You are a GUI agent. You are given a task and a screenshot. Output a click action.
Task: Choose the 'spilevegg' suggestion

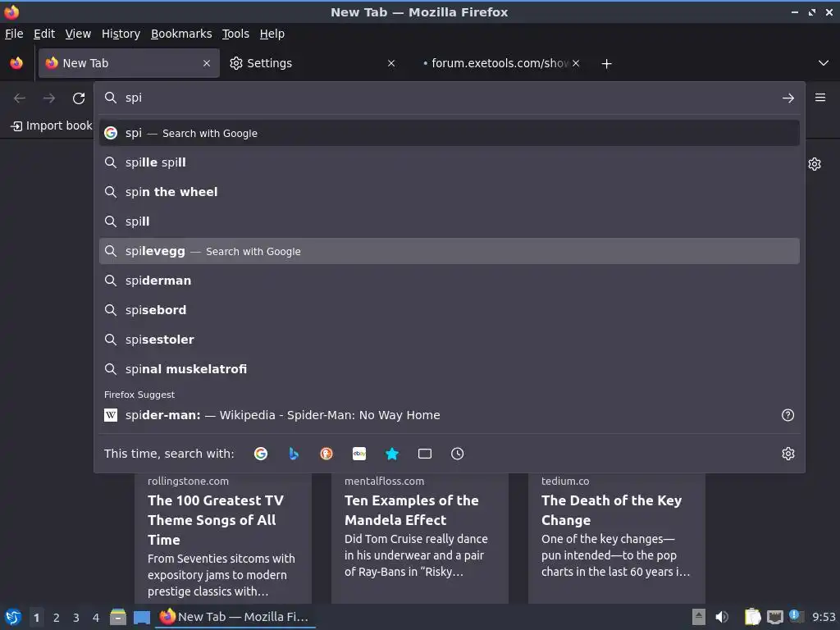[x=449, y=251]
